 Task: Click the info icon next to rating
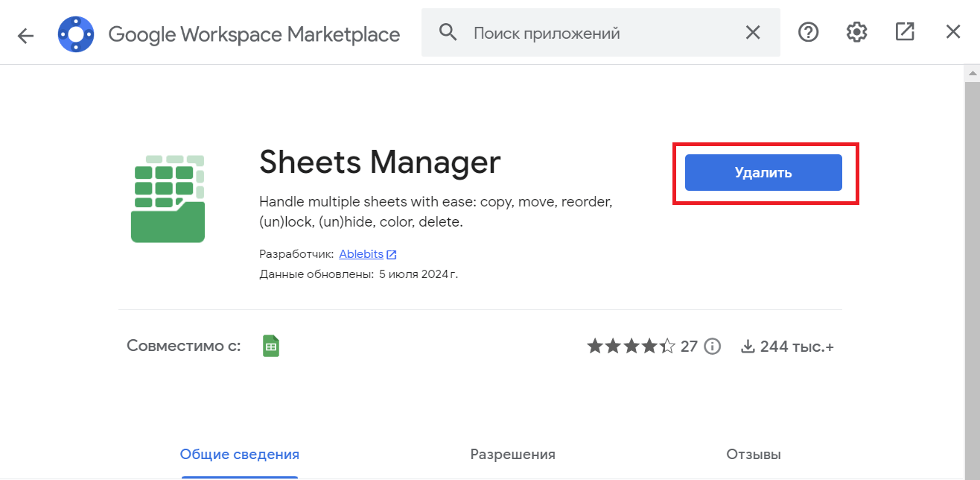point(712,346)
